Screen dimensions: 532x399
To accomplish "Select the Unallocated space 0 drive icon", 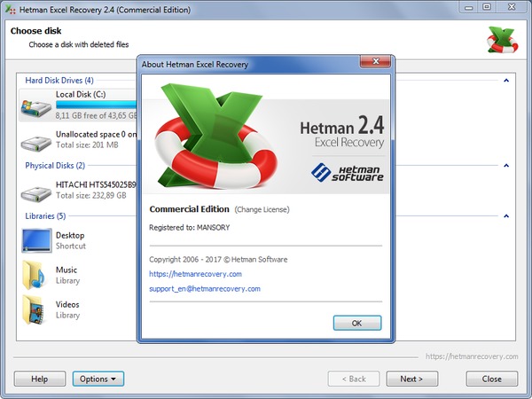I will click(x=36, y=143).
